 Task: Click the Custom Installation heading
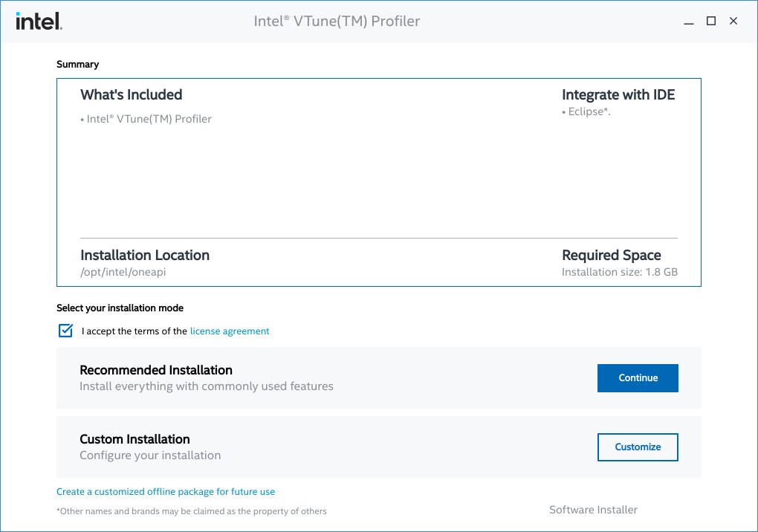tap(135, 439)
